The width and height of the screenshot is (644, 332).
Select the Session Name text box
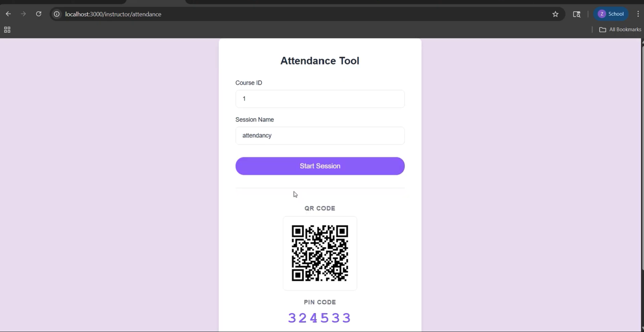click(320, 135)
